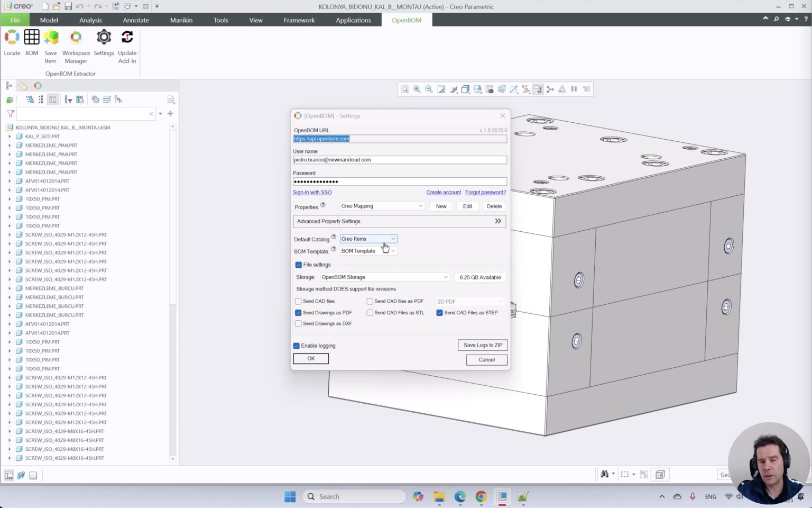
Task: Click the 6.25 GB Available storage indicator
Action: click(x=479, y=277)
